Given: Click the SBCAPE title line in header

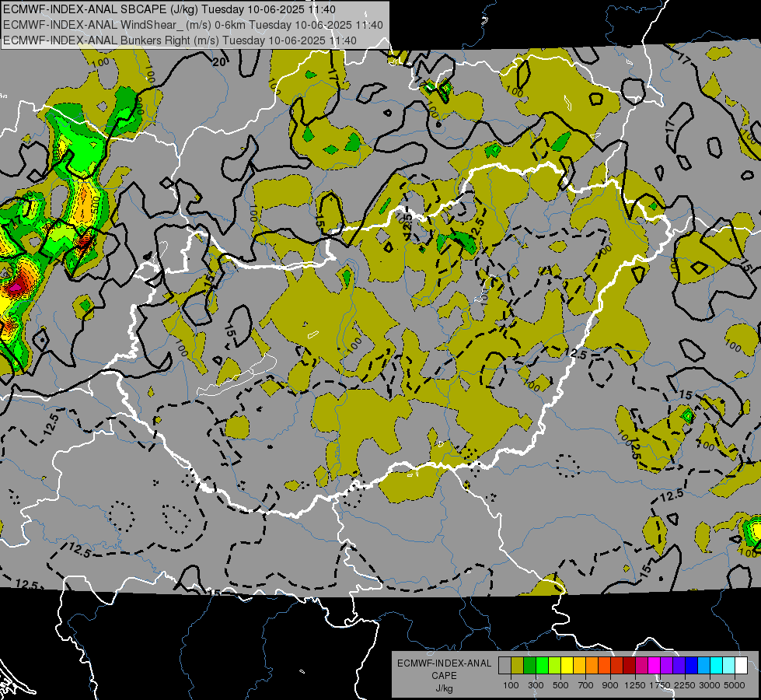Looking at the screenshot, I should tap(169, 9).
